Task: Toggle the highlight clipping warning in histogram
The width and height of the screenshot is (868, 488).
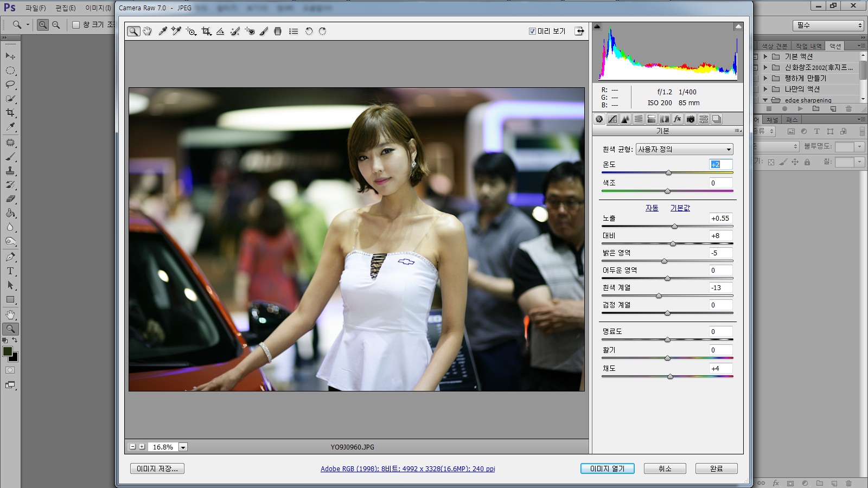Action: click(738, 26)
